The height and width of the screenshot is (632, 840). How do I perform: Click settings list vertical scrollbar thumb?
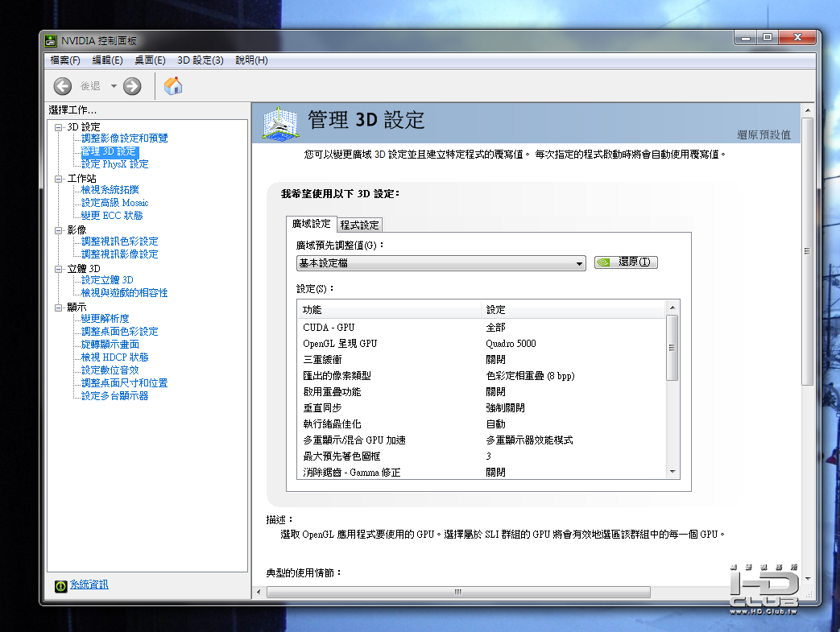point(672,348)
